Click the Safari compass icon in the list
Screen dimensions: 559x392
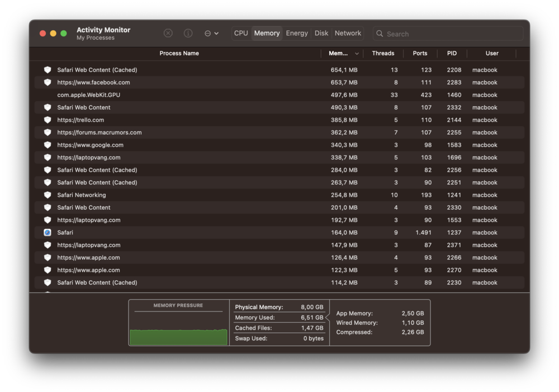pos(48,233)
